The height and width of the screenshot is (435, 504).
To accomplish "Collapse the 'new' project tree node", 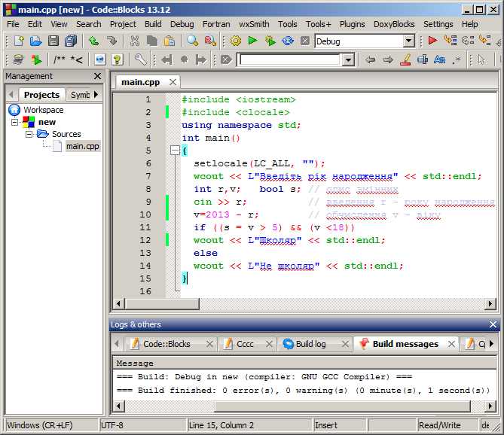I will pyautogui.click(x=14, y=122).
